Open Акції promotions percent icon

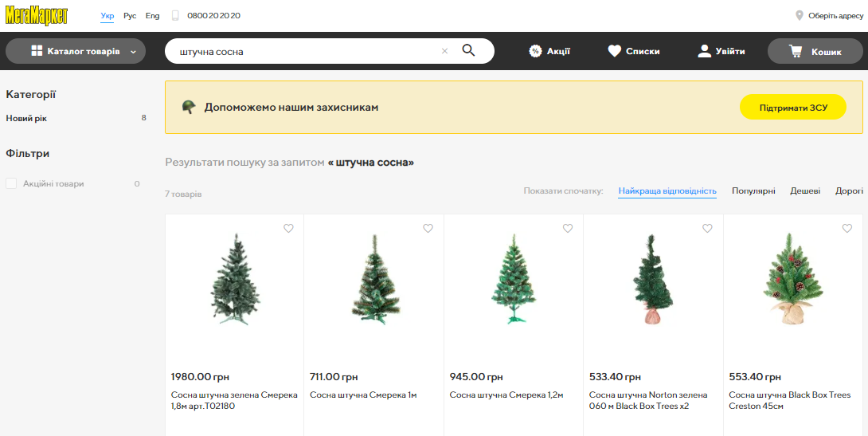536,51
